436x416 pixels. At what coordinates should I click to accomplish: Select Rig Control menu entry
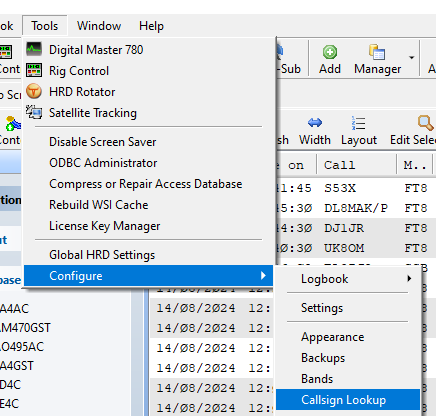click(149, 71)
